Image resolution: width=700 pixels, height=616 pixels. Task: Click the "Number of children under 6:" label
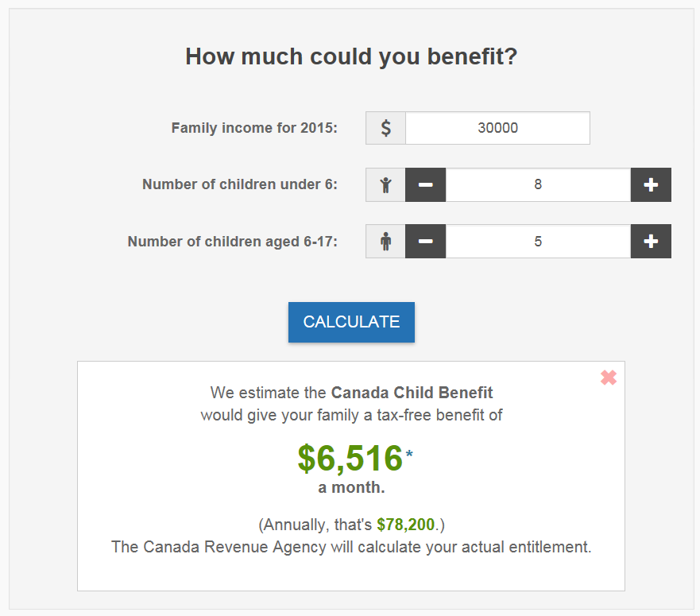point(240,185)
